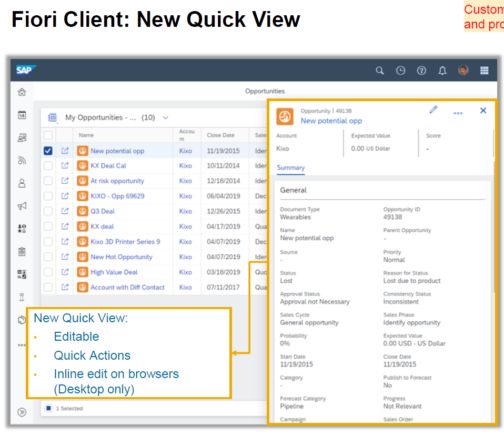Open the user profile avatar

click(x=463, y=70)
